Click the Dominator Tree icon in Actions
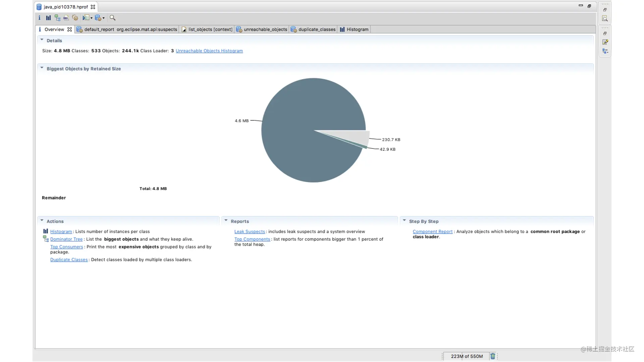This screenshot has height=362, width=644. [x=46, y=239]
